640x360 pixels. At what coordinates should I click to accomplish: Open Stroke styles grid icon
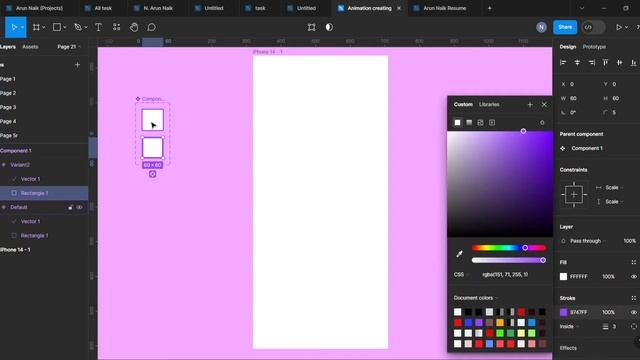point(633,298)
